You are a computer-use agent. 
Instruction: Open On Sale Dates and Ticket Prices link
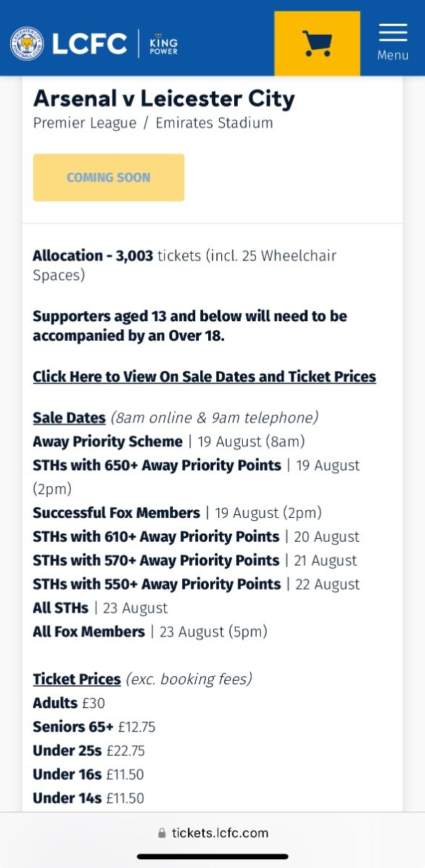pos(205,376)
